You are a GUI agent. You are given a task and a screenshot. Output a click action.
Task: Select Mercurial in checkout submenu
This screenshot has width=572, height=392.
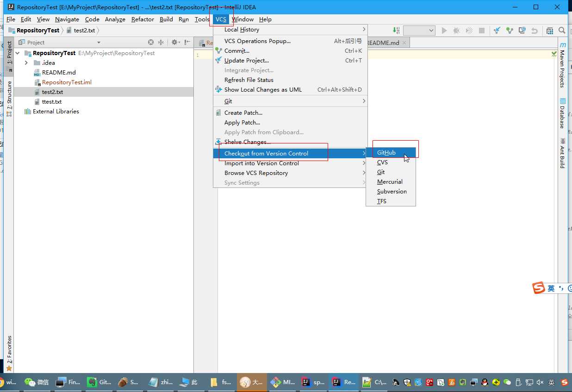391,182
